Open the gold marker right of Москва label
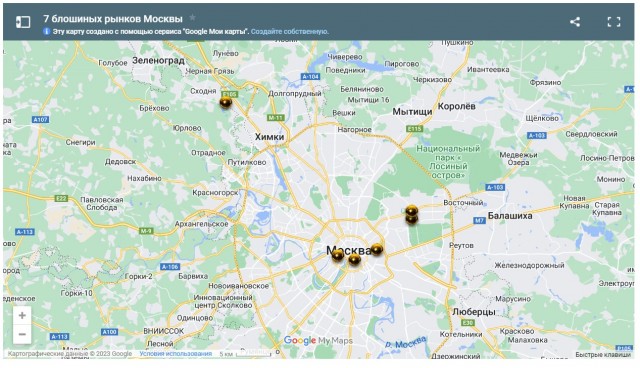 [377, 249]
